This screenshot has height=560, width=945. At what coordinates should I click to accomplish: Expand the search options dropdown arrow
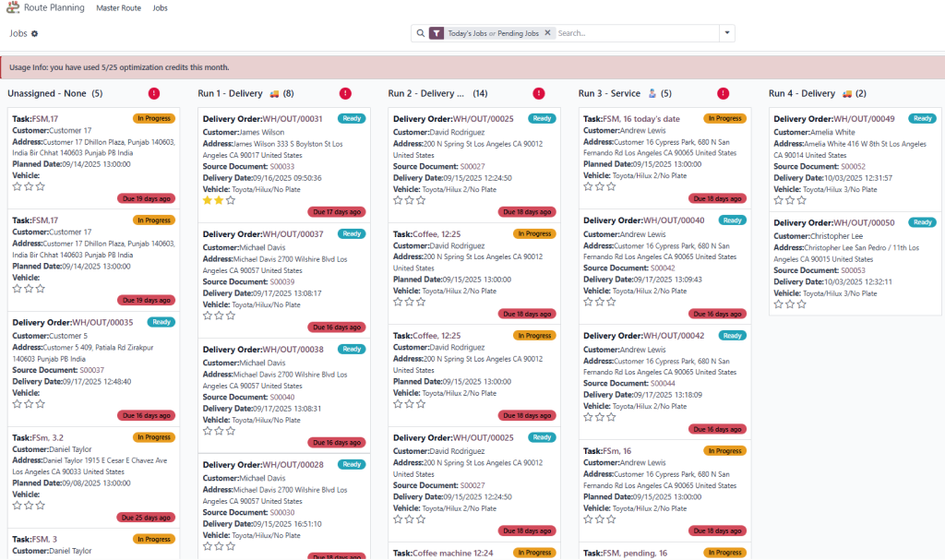727,33
